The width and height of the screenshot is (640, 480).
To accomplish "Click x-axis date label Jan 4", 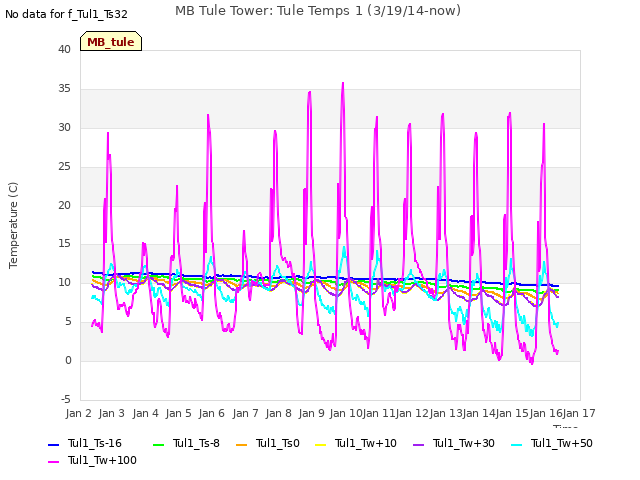I will click(145, 413).
